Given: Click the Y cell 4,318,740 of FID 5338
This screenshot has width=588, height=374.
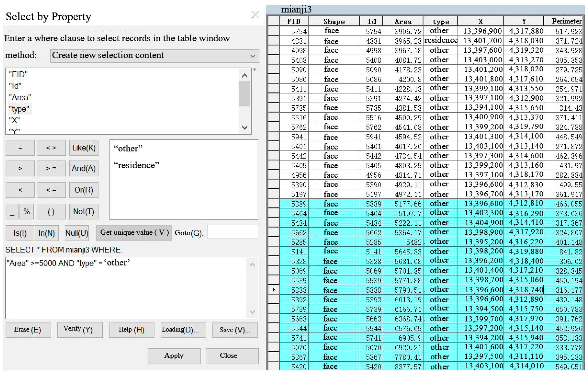Looking at the screenshot, I should (523, 290).
